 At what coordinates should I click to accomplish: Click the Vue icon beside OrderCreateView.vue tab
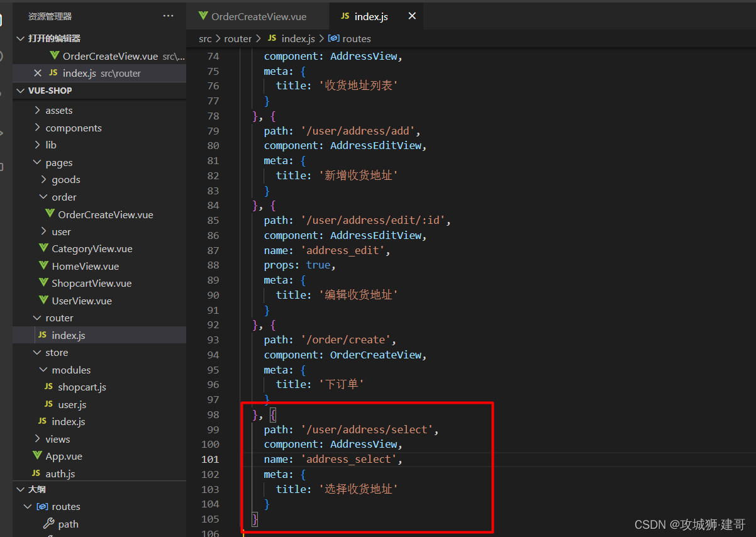click(203, 16)
